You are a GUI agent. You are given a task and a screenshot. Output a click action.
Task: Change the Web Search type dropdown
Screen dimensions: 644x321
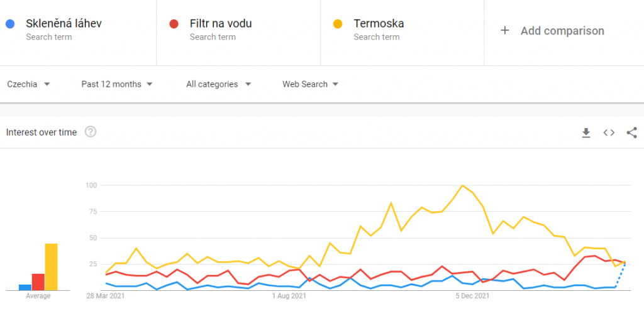310,84
